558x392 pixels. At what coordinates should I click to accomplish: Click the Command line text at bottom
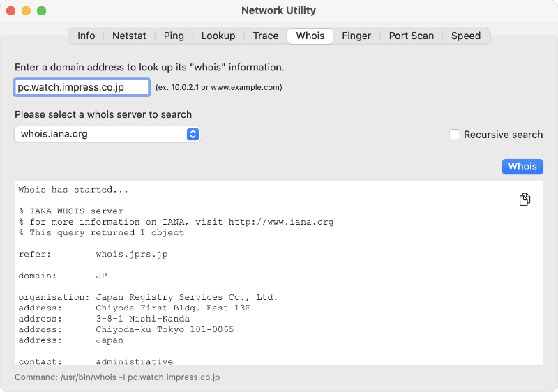[117, 377]
